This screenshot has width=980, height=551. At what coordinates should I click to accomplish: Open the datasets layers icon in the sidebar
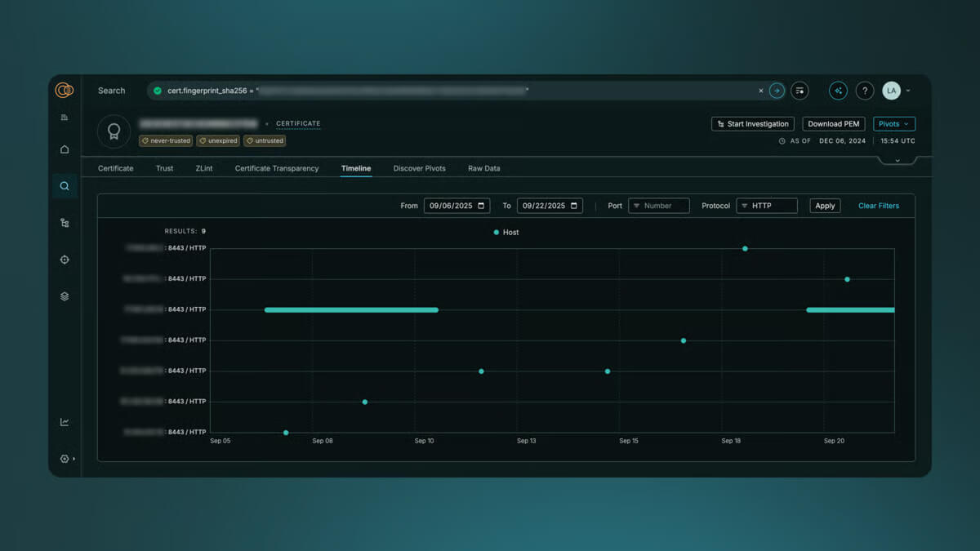pos(65,295)
